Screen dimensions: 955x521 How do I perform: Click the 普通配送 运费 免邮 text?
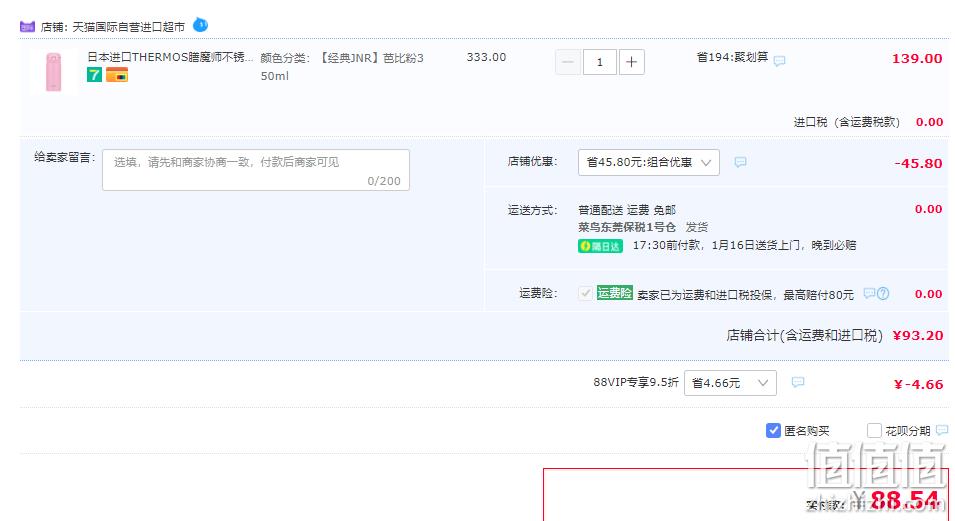627,210
